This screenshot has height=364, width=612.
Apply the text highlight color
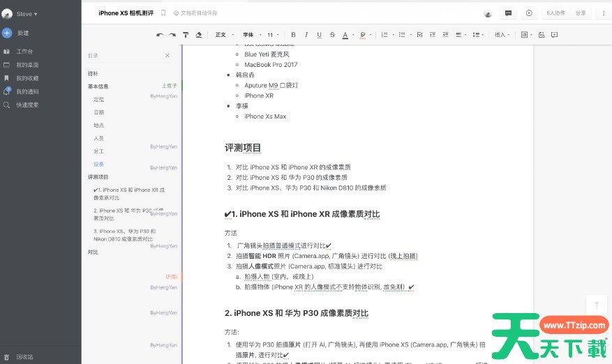[x=363, y=35]
